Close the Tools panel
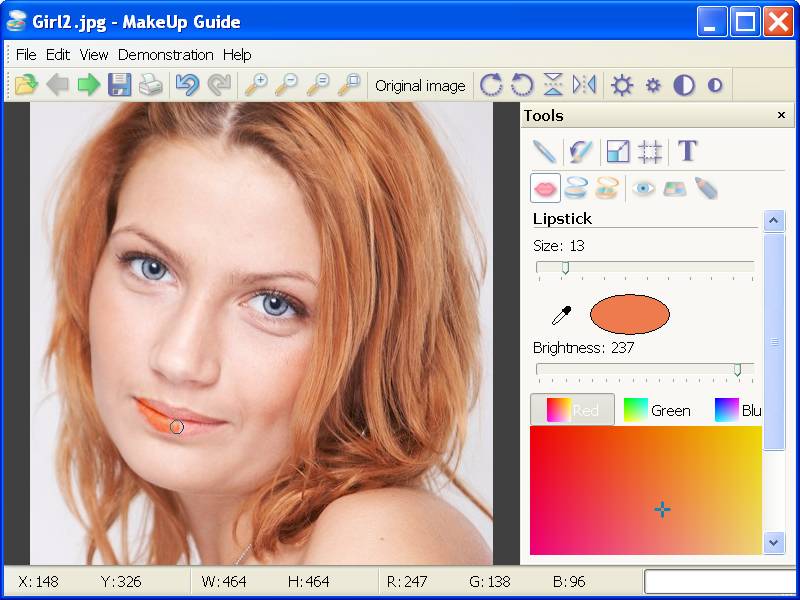The height and width of the screenshot is (600, 800). point(781,115)
